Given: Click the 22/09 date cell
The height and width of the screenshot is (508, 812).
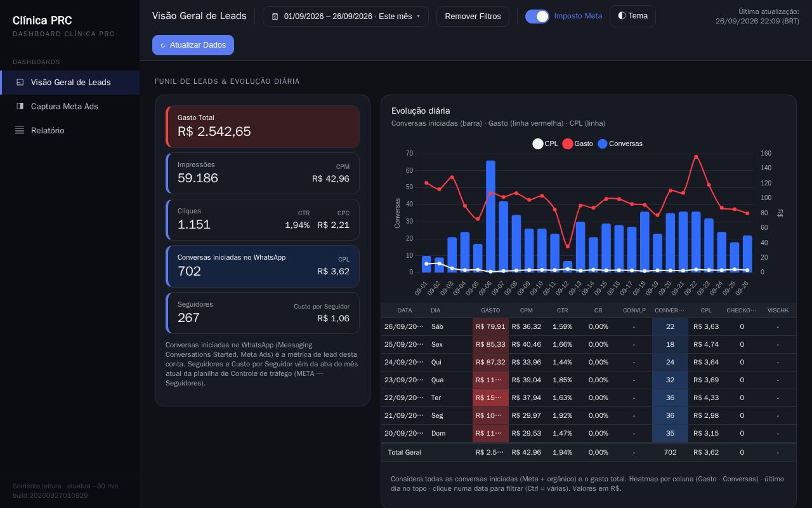Looking at the screenshot, I should tap(404, 398).
